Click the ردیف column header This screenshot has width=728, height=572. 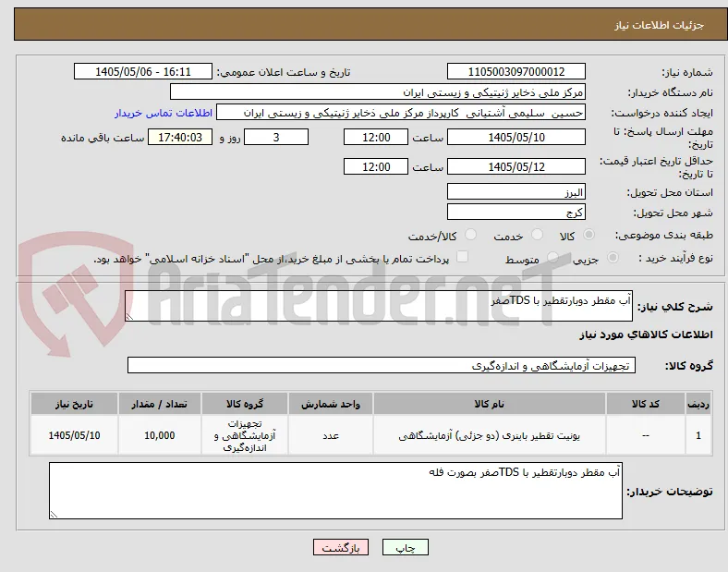[x=698, y=404]
